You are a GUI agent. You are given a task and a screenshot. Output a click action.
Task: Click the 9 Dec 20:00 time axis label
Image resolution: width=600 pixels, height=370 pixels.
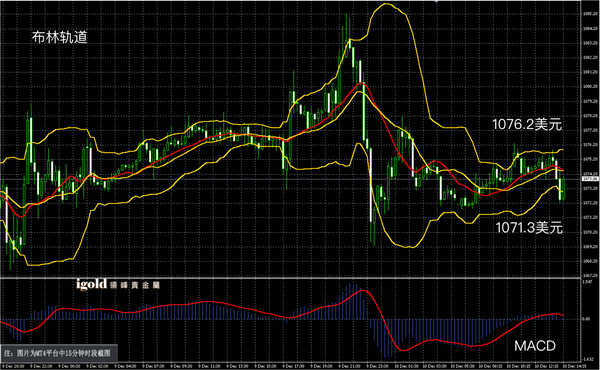(14, 366)
